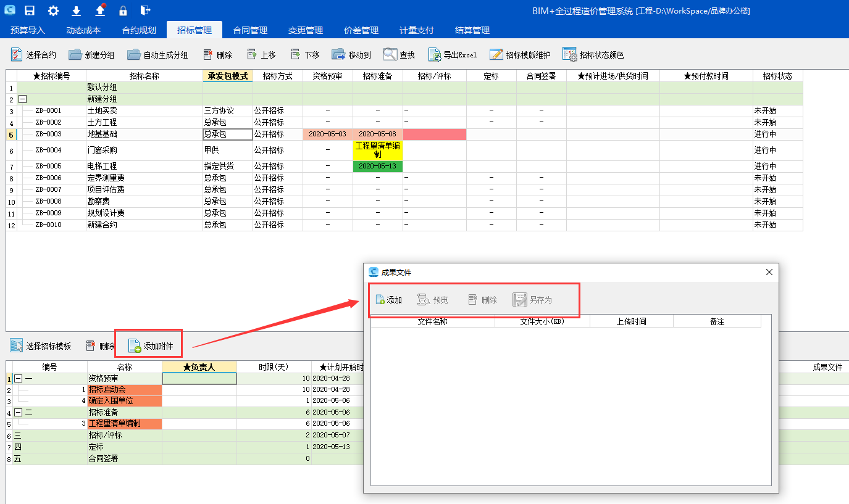
Task: Switch to 价差管理 tab
Action: click(361, 30)
